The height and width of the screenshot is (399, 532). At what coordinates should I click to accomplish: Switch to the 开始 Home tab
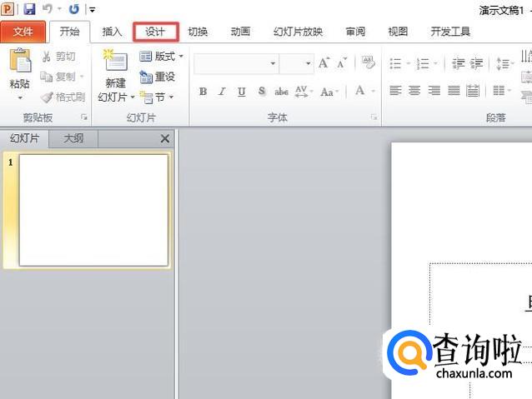[69, 32]
